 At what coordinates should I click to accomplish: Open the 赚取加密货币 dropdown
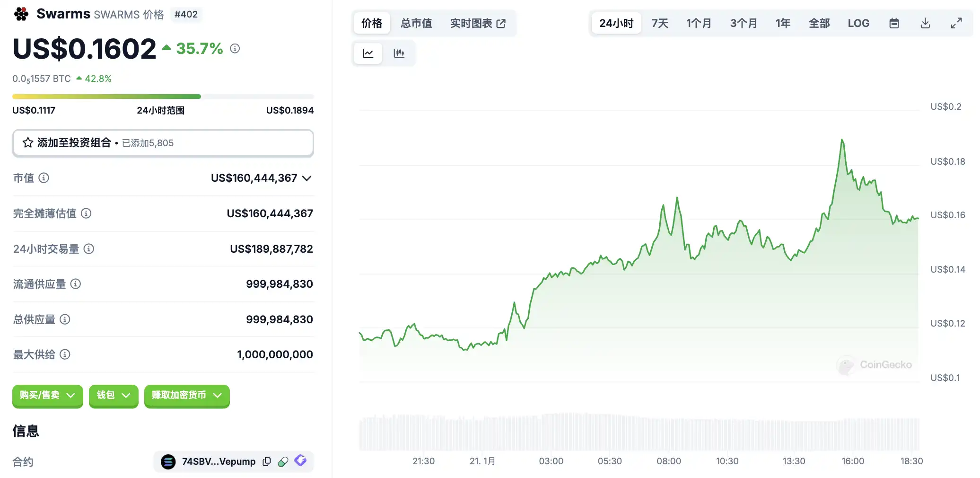click(187, 396)
